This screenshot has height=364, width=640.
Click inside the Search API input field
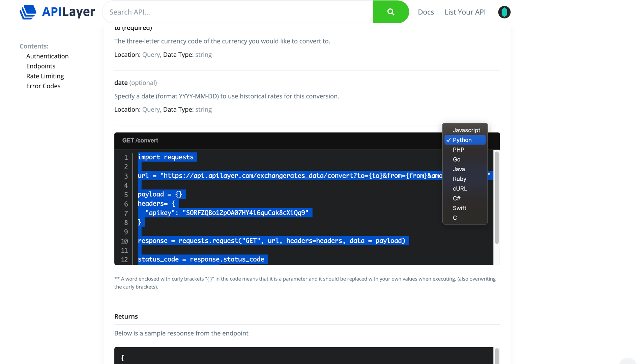click(238, 12)
